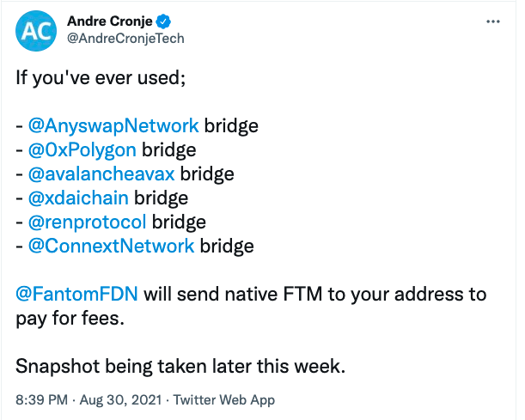This screenshot has height=420, width=525.
Task: Open the tweet's more options menu
Action: (493, 20)
